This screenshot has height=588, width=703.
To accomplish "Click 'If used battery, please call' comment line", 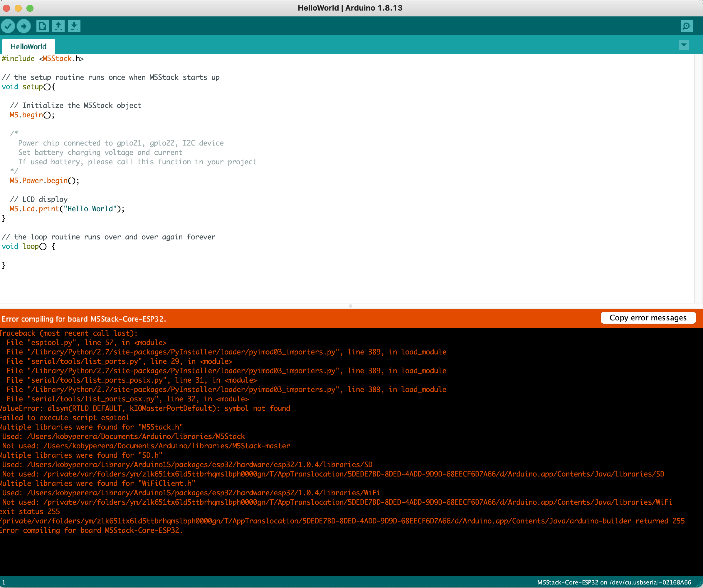I will click(x=137, y=162).
